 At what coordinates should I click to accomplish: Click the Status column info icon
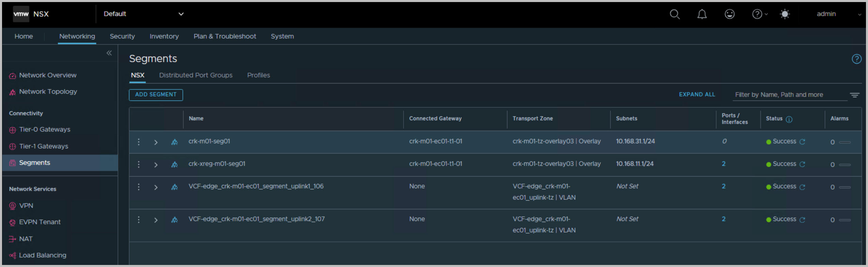789,119
